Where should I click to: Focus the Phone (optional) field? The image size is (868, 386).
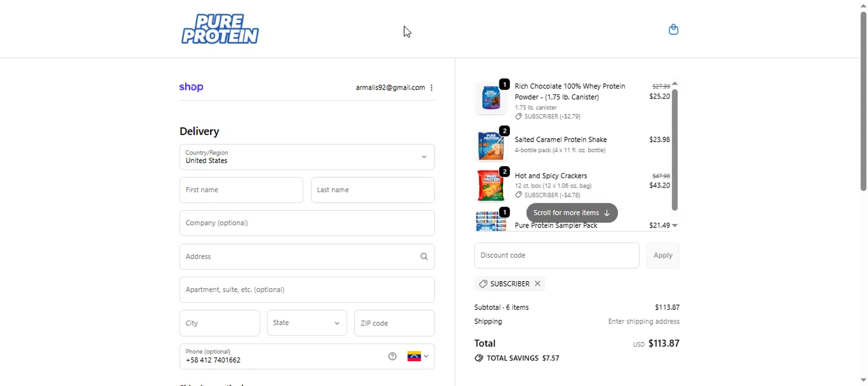pos(307,356)
